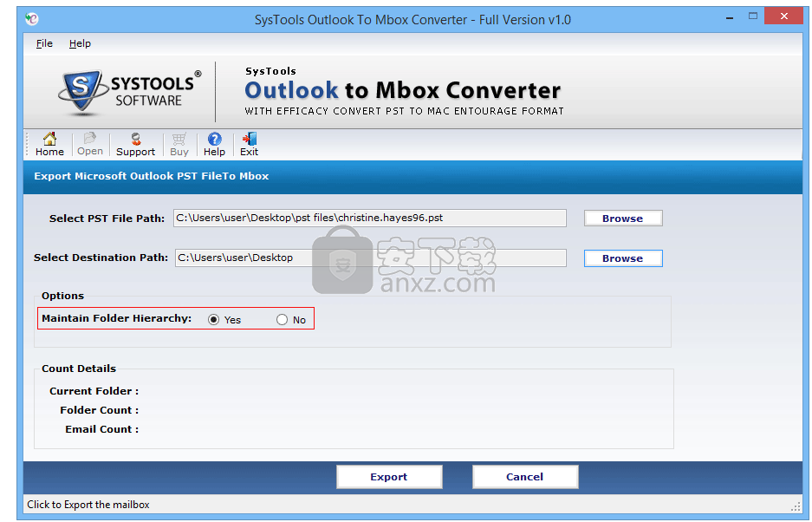Open the Home toolbar icon
This screenshot has height=522, width=812.
(49, 144)
